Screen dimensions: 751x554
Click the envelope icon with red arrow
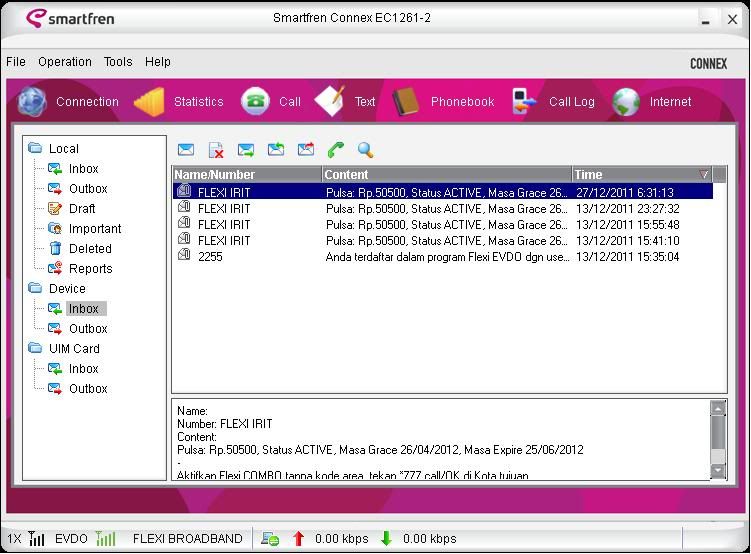[306, 149]
